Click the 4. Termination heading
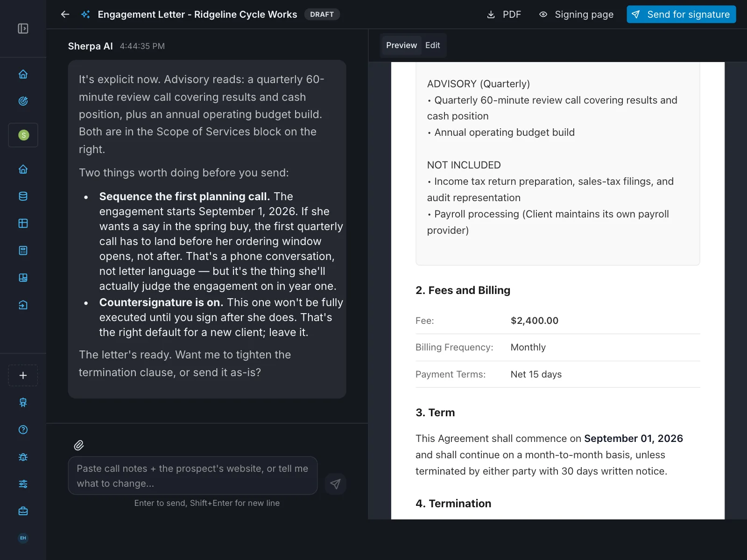The width and height of the screenshot is (747, 560). (453, 504)
